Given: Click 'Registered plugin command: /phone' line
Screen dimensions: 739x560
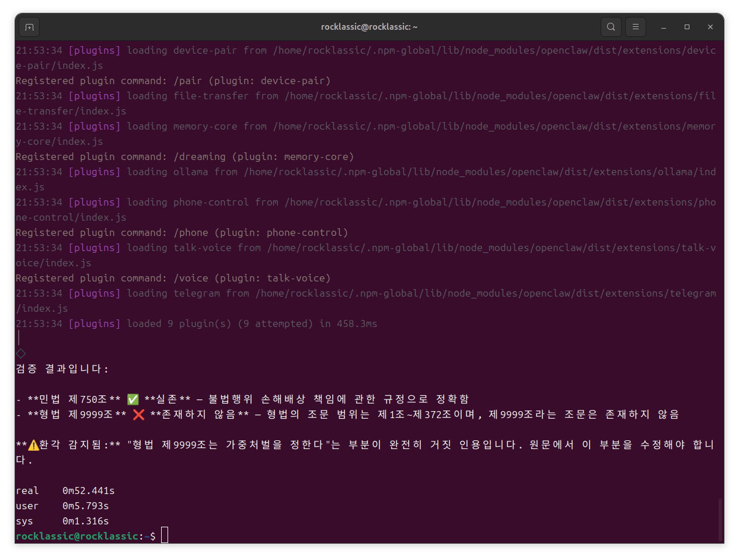Looking at the screenshot, I should [182, 232].
